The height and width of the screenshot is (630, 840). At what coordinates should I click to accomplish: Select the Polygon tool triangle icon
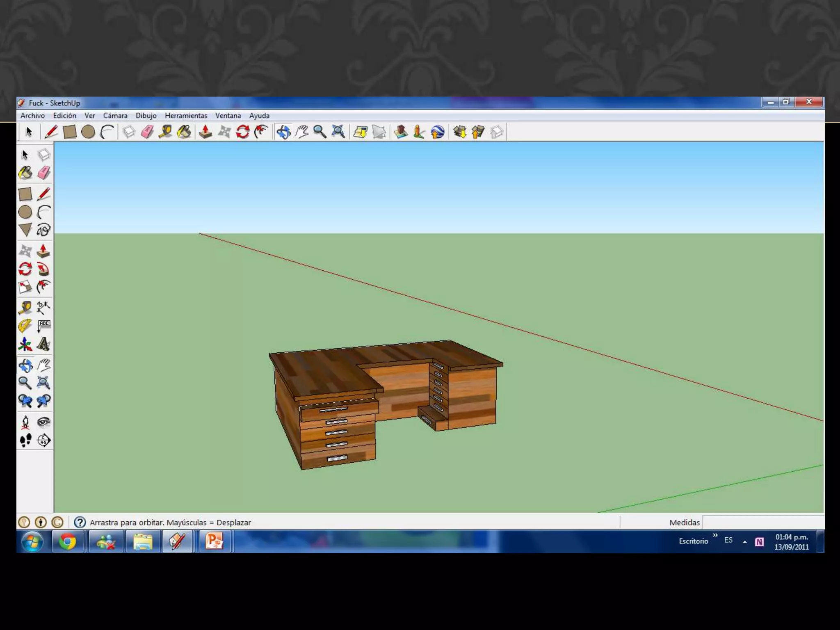25,230
